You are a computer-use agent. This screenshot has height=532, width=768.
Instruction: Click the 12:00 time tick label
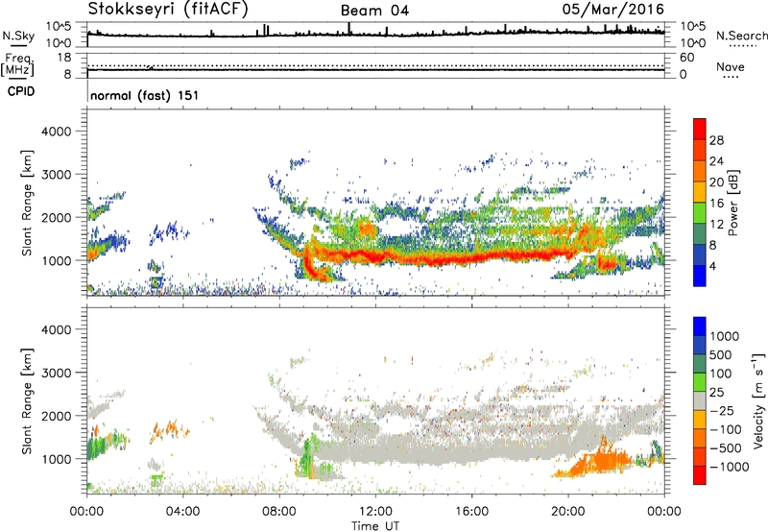pyautogui.click(x=375, y=512)
